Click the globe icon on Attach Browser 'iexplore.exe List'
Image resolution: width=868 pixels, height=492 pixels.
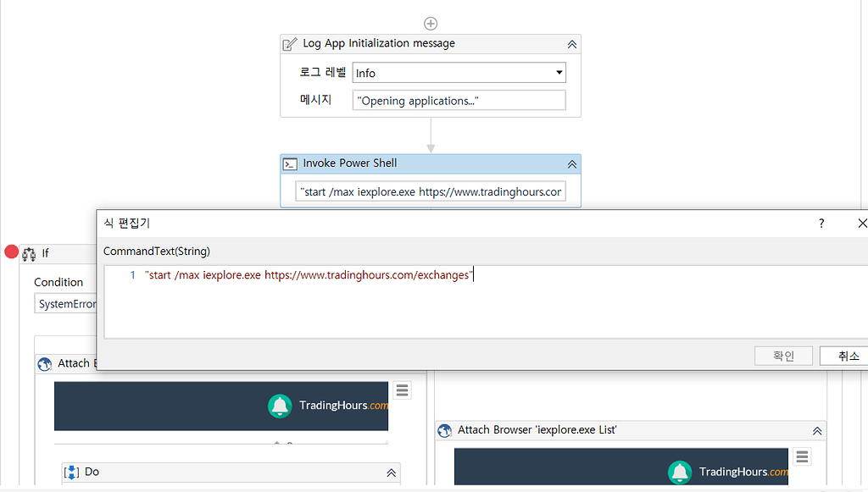click(x=445, y=430)
